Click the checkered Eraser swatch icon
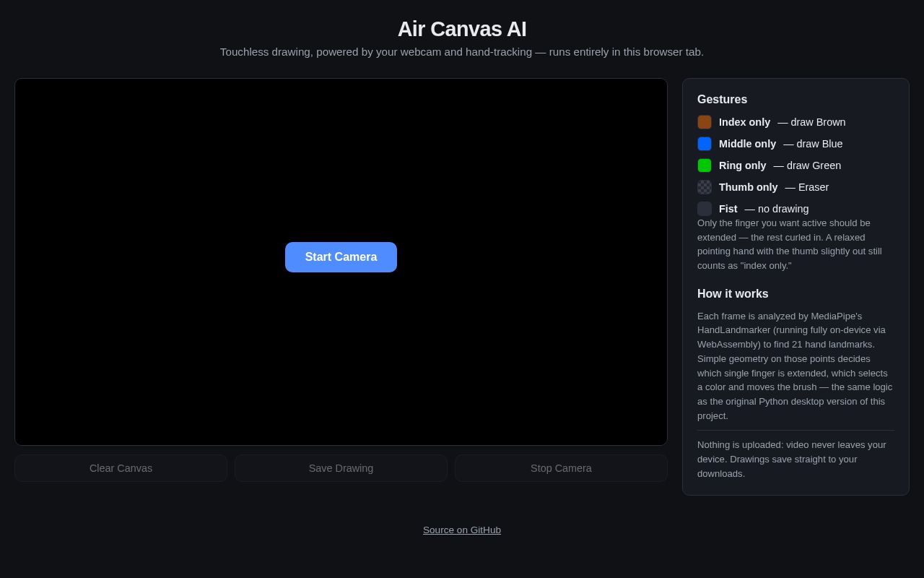 point(705,187)
